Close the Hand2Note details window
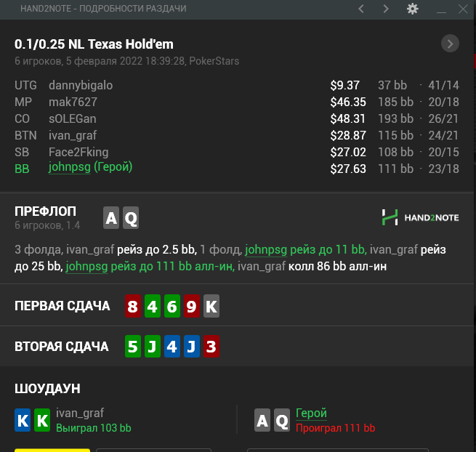 tap(463, 9)
